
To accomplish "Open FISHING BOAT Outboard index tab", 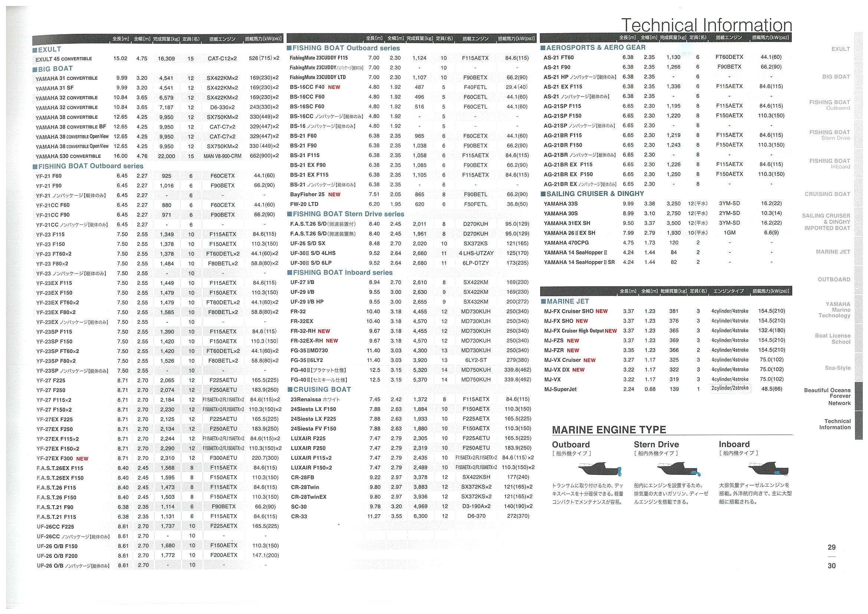I will click(x=829, y=105).
